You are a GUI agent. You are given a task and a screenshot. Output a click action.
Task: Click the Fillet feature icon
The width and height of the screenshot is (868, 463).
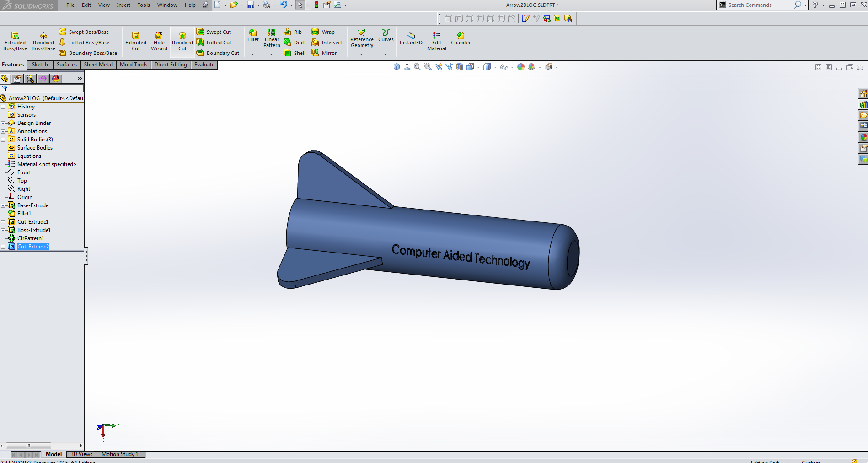[x=253, y=35]
